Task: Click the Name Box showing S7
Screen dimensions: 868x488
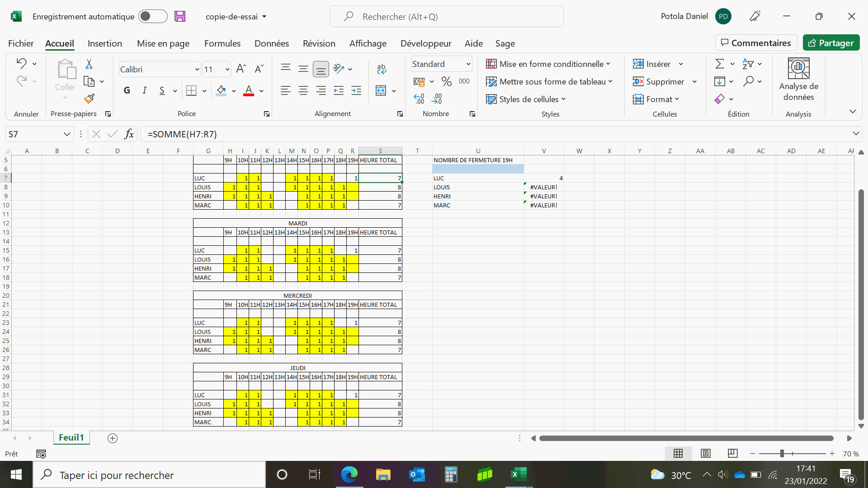Action: tap(34, 134)
